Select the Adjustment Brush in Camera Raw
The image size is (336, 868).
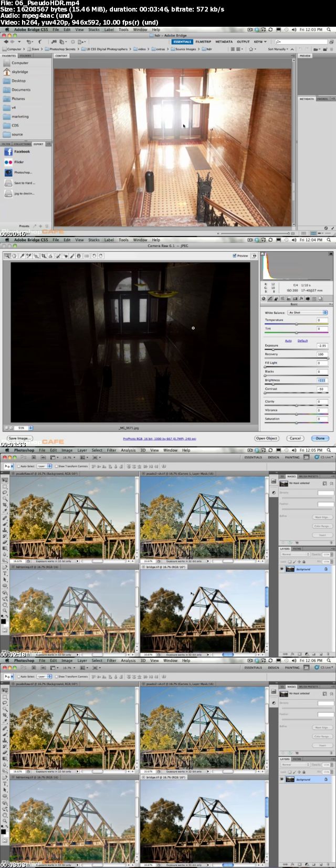[x=72, y=256]
